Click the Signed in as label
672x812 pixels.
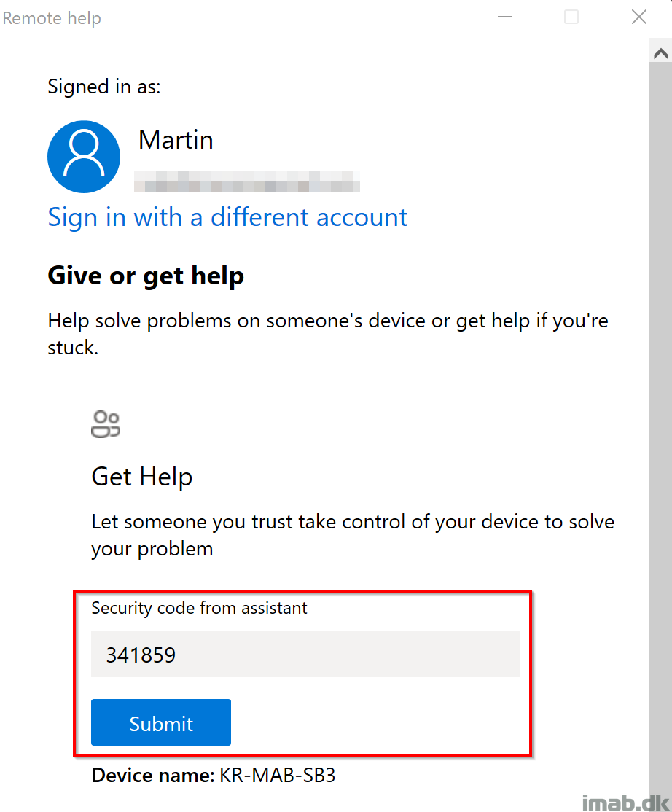pos(104,87)
